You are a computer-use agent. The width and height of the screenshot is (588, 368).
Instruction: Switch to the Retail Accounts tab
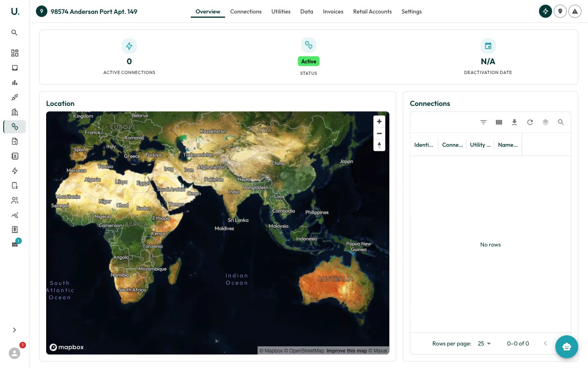coord(372,11)
